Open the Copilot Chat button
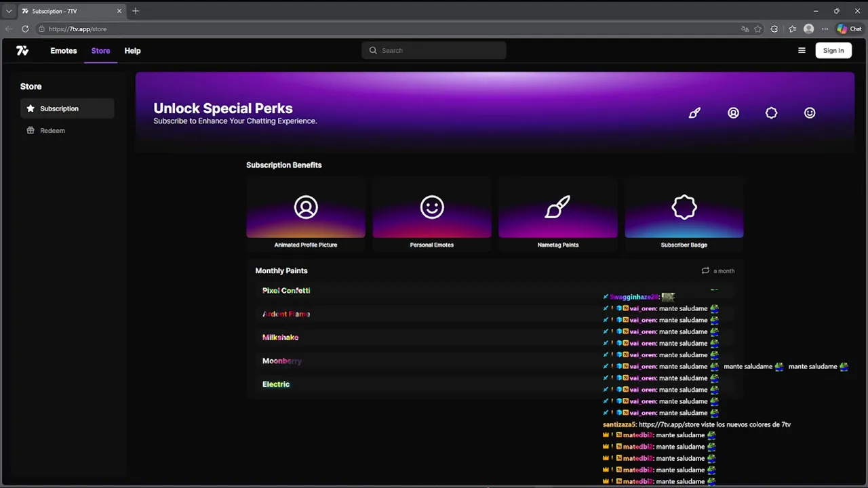The height and width of the screenshot is (488, 868). [x=849, y=29]
